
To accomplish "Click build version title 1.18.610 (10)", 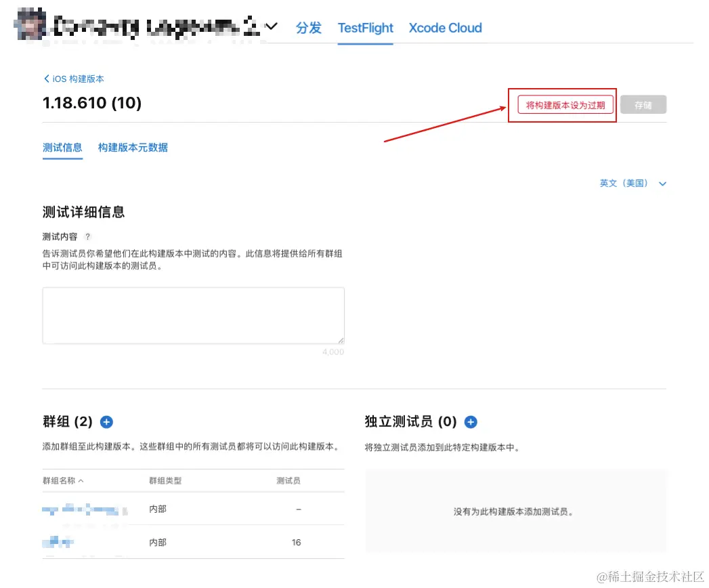I will (92, 103).
